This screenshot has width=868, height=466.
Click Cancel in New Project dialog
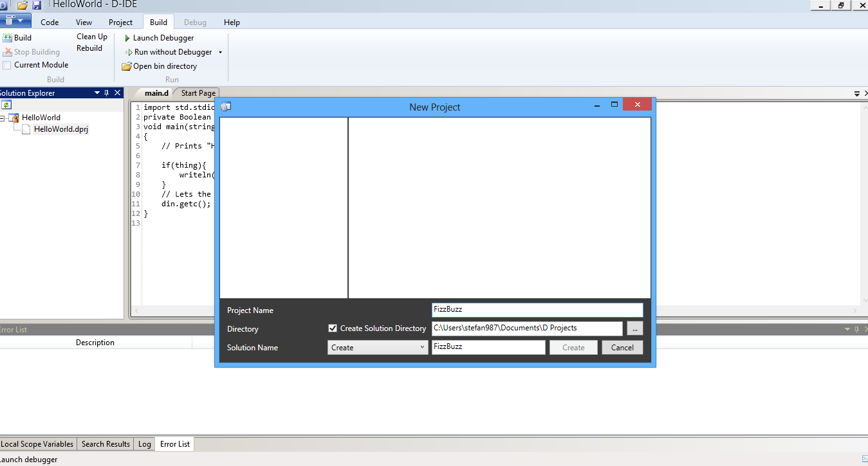point(622,347)
